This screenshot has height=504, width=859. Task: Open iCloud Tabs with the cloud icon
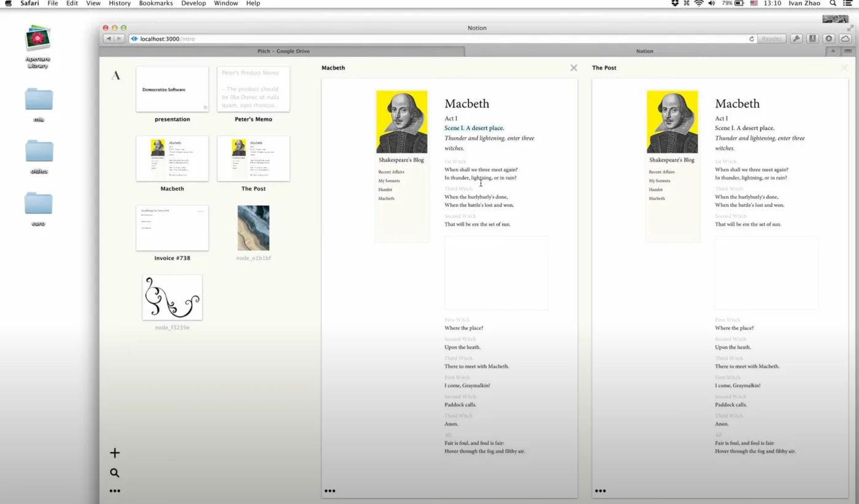click(845, 39)
